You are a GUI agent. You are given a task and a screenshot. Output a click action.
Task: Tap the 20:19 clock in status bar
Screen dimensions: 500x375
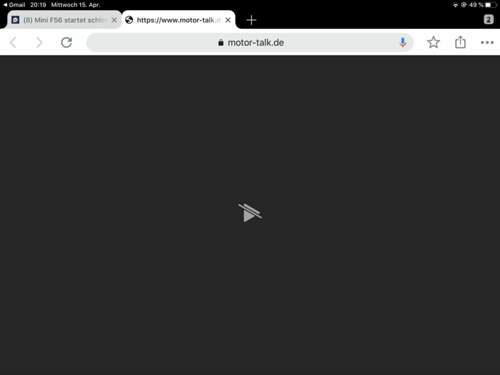[38, 5]
